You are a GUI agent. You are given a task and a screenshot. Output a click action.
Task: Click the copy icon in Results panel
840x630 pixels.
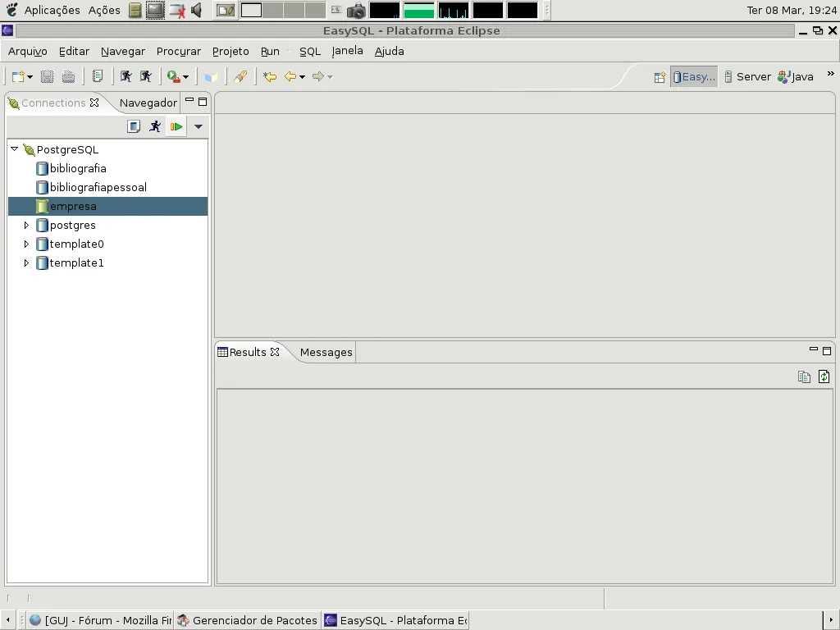point(804,377)
